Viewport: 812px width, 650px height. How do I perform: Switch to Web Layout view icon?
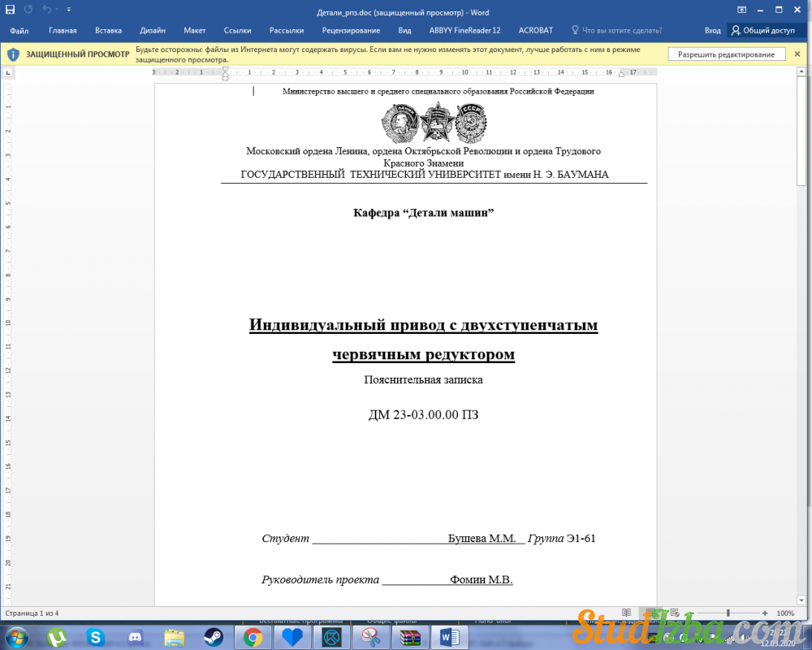(x=674, y=613)
